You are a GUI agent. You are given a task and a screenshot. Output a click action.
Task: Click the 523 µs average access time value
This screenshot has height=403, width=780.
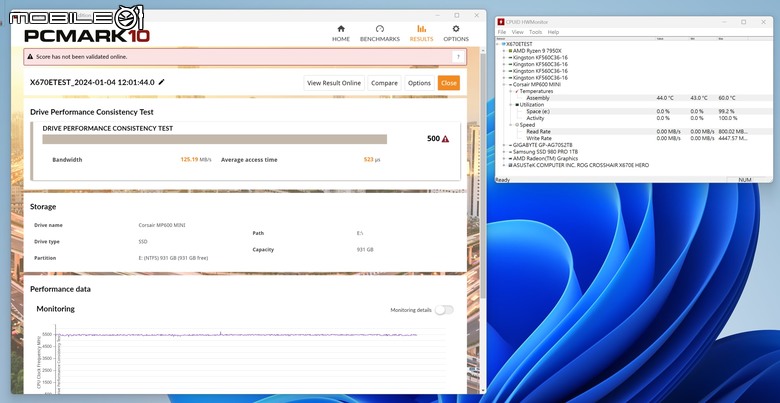pyautogui.click(x=372, y=160)
